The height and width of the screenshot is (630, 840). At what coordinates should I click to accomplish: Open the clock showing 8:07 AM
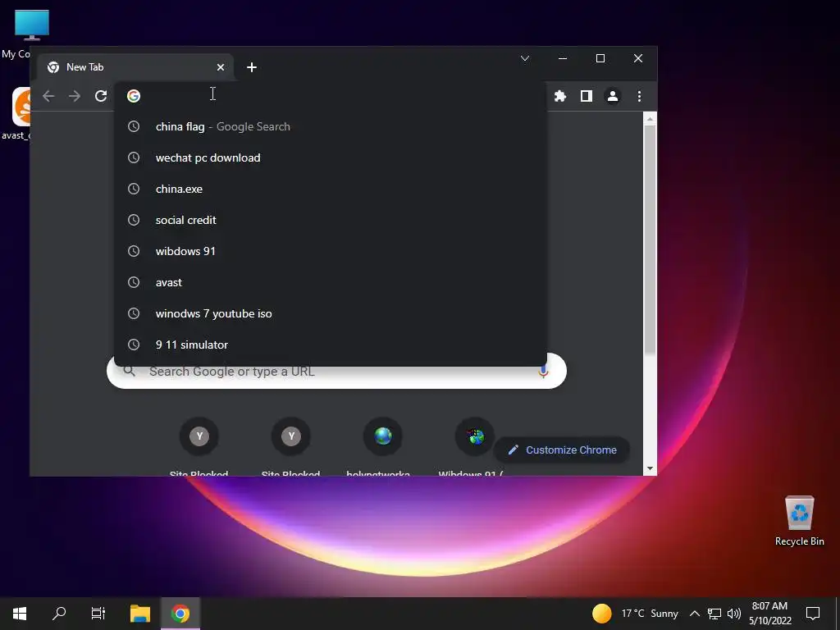pos(769,614)
